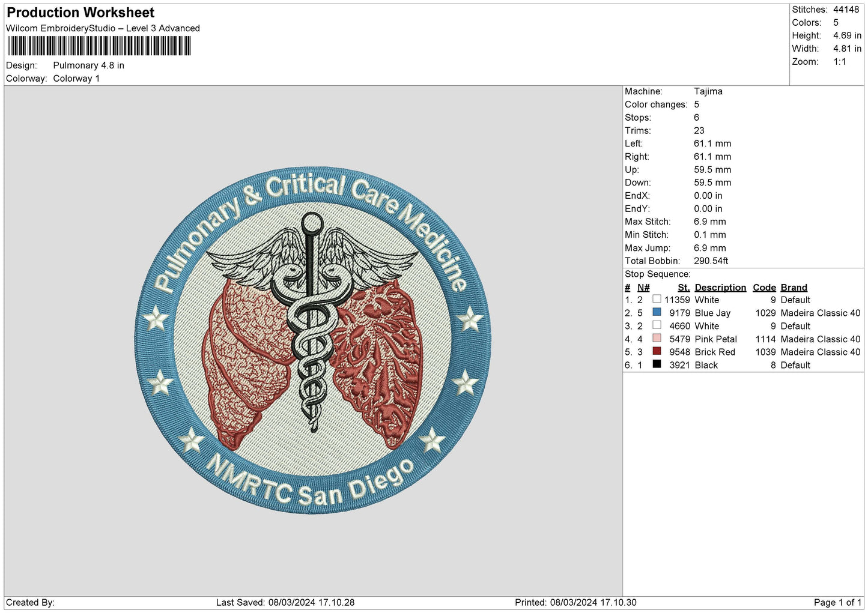868x613 pixels.
Task: Click the barcode under the worksheet title
Action: (99, 46)
